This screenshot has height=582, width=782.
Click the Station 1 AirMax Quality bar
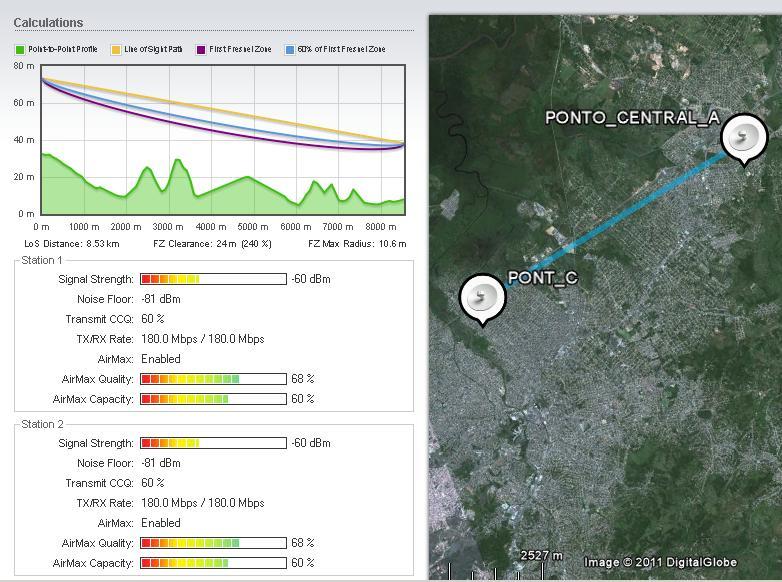coord(213,379)
